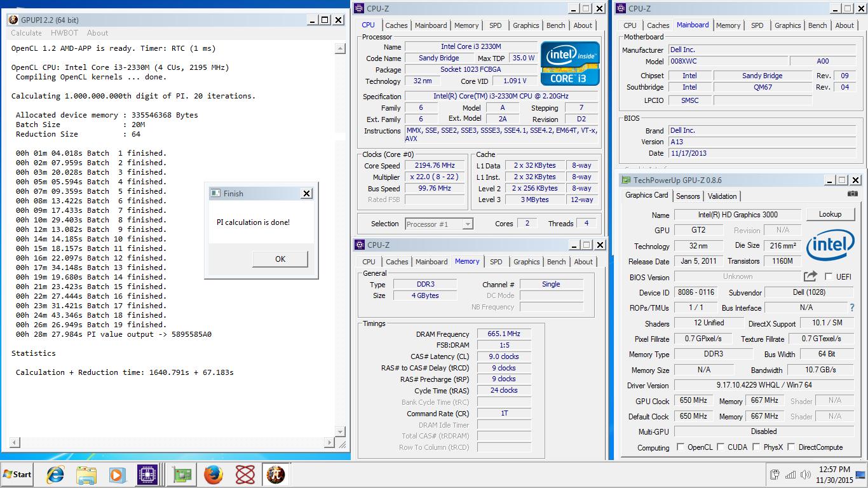Image resolution: width=868 pixels, height=488 pixels.
Task: Click the Intel logo in GPU-Z
Action: tap(830, 246)
